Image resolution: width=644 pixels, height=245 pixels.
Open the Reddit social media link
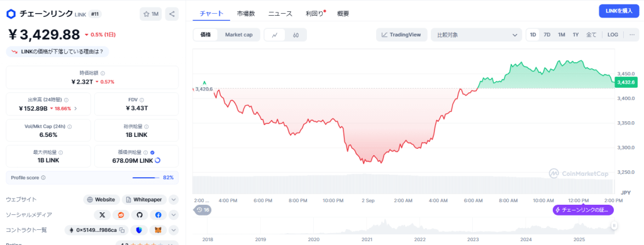pyautogui.click(x=121, y=215)
